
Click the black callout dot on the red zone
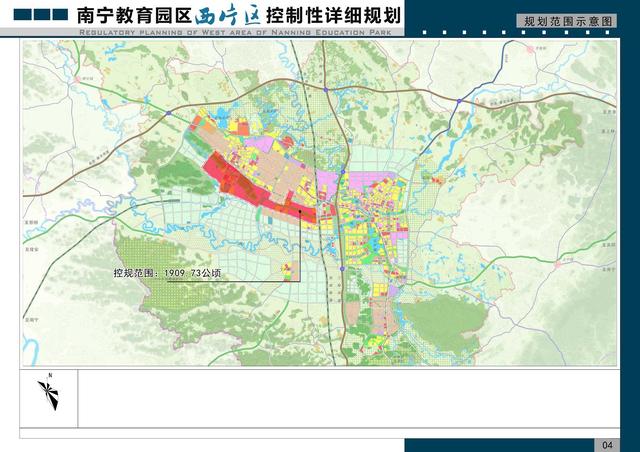[x=300, y=211]
